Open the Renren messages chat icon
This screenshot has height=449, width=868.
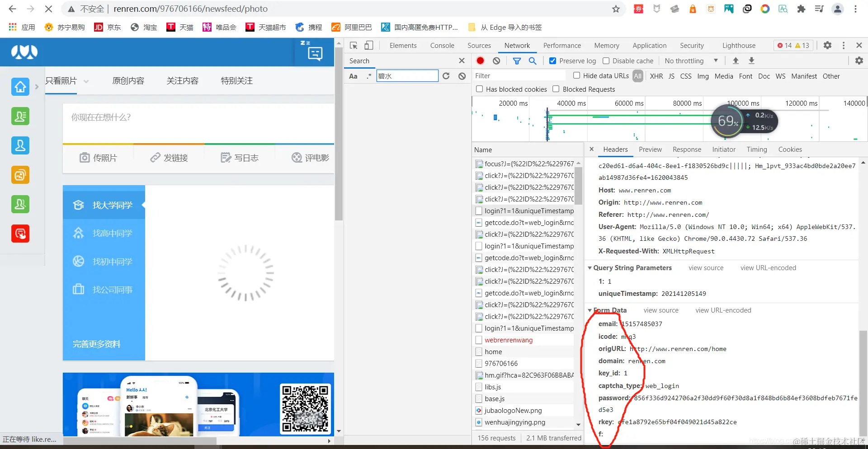tap(315, 53)
